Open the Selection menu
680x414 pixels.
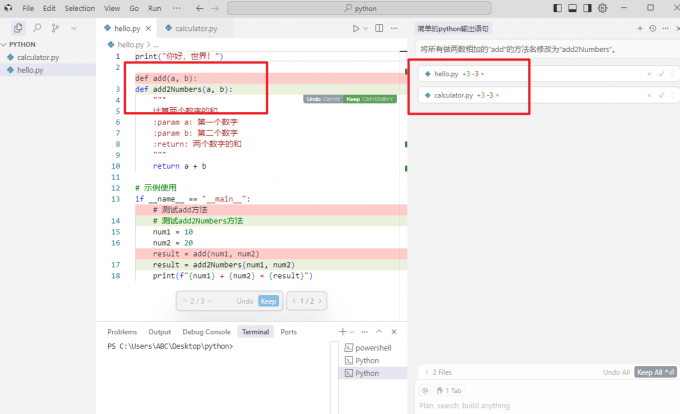80,8
